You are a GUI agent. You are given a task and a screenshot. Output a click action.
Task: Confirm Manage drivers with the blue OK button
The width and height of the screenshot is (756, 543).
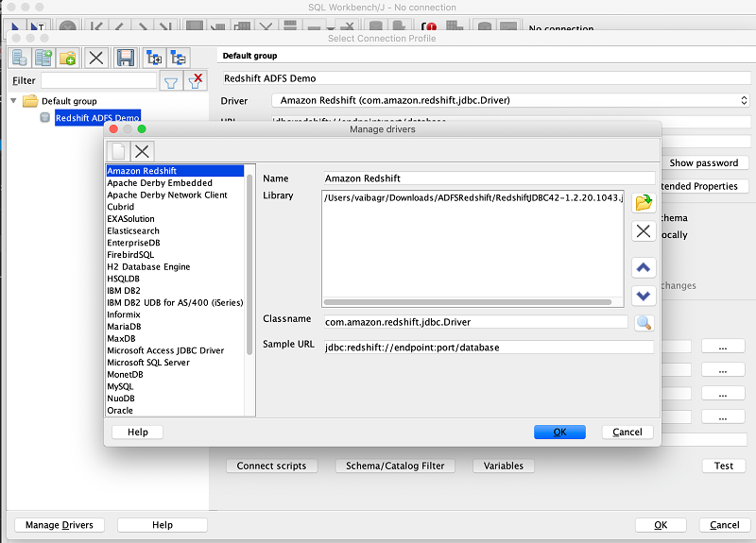(x=559, y=433)
